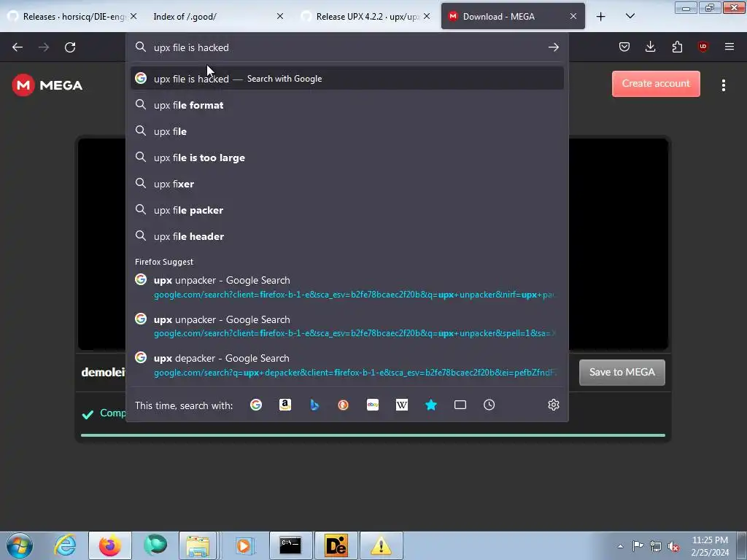Viewport: 747px width, 560px height.
Task: Open the Windows Start menu
Action: point(20,545)
